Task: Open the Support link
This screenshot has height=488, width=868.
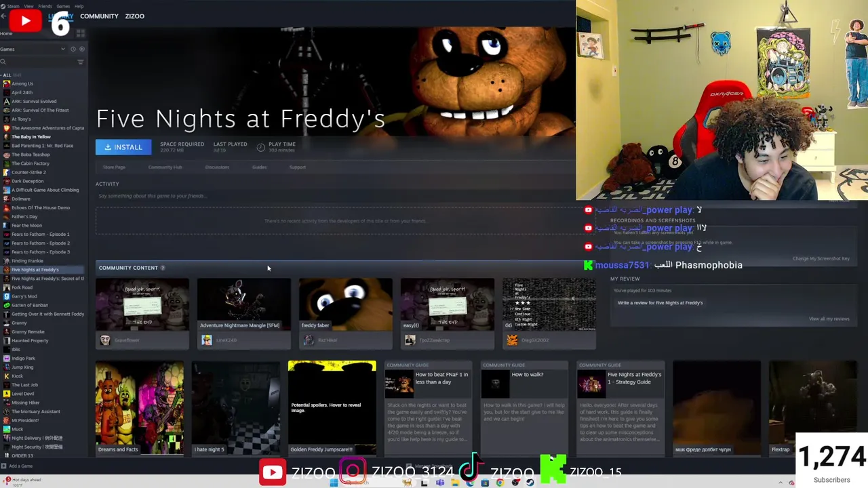Action: [297, 167]
